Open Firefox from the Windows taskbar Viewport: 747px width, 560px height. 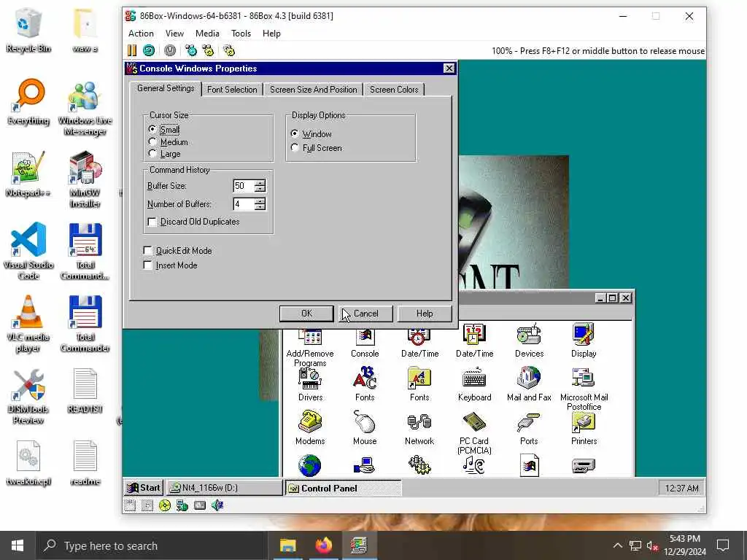(x=323, y=545)
